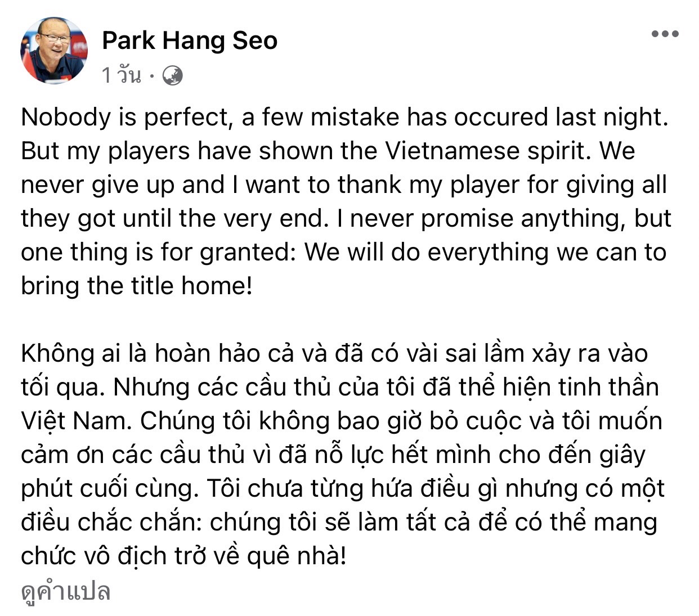Click the line starting 'Nobody is perfect'
Screen dimensions: 699x616
pos(344,117)
